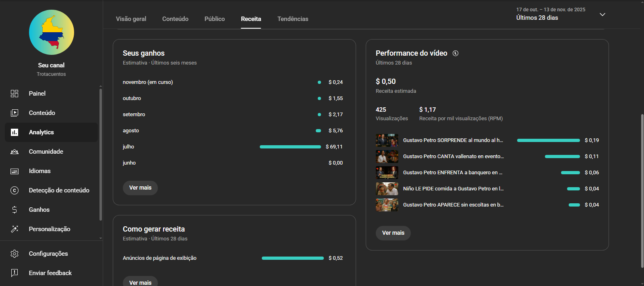Image resolution: width=644 pixels, height=286 pixels.
Task: Open the Gustavo Petro SORPRENDE video thumbnail
Action: [x=387, y=140]
